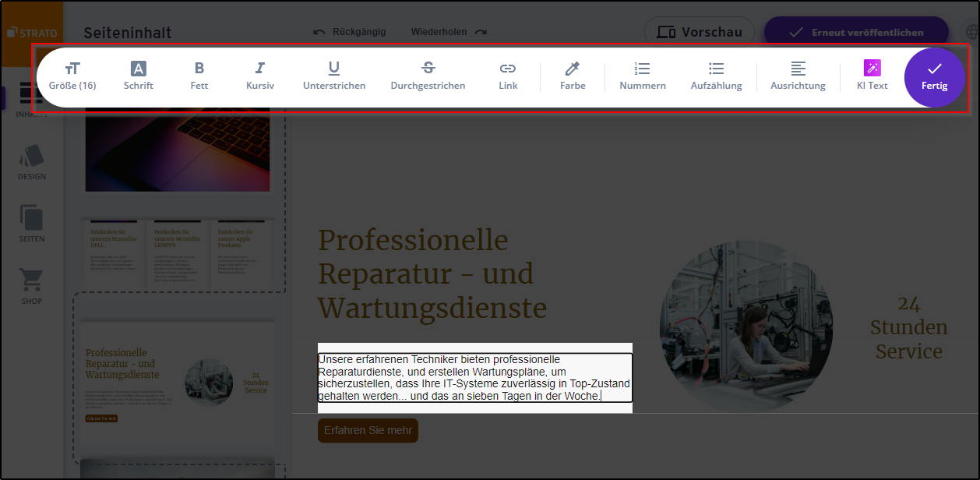Viewport: 980px width, 480px height.
Task: Switch to the SEITEN sidebar section
Action: [31, 224]
